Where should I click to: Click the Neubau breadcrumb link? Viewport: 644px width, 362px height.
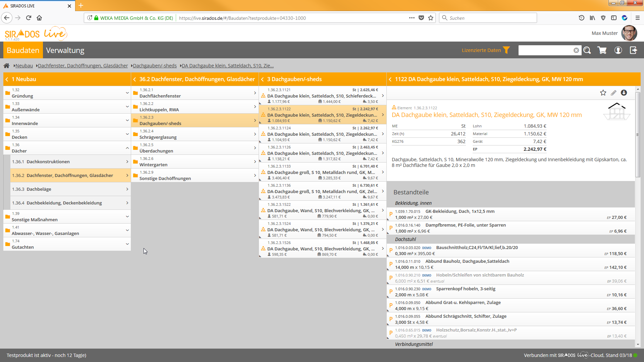(x=24, y=66)
